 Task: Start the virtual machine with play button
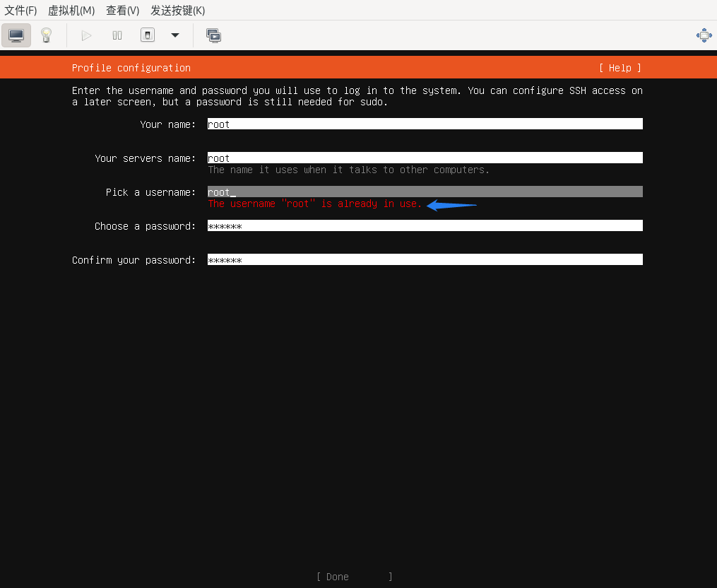(86, 35)
